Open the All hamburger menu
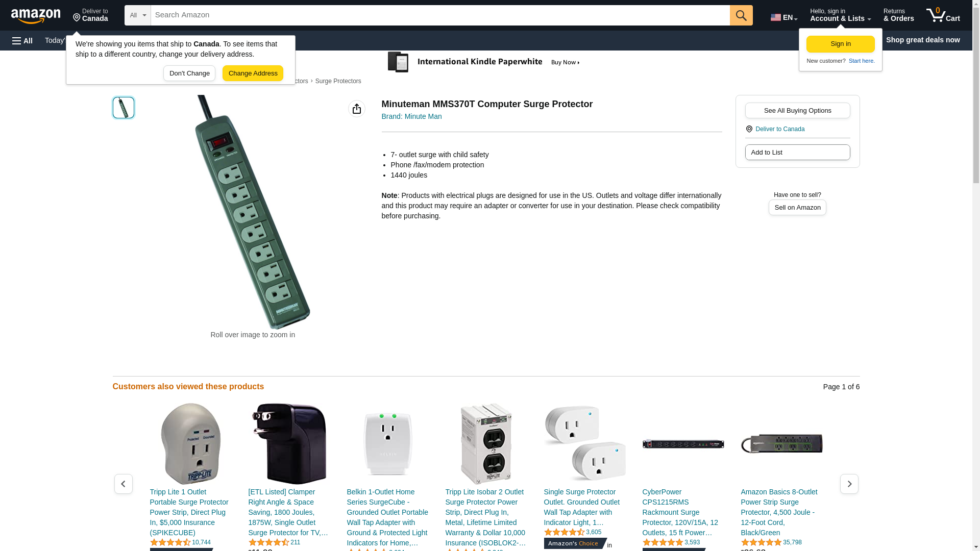This screenshot has height=551, width=980. point(22,40)
